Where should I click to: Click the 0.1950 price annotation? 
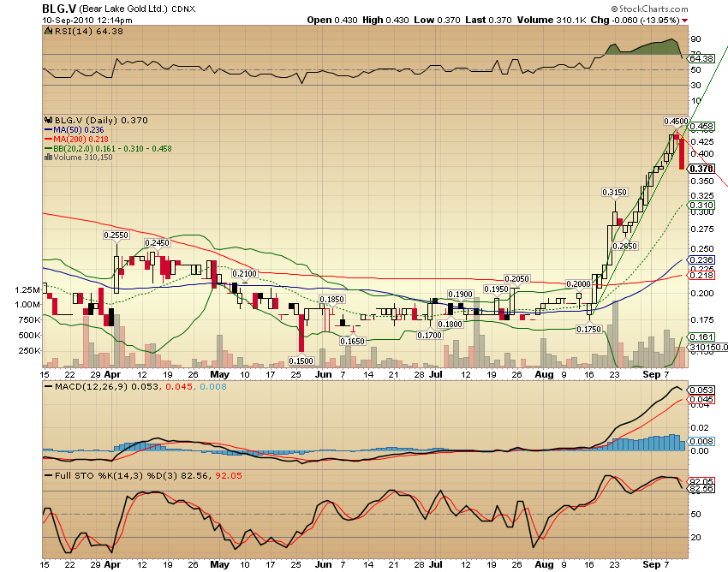(496, 289)
